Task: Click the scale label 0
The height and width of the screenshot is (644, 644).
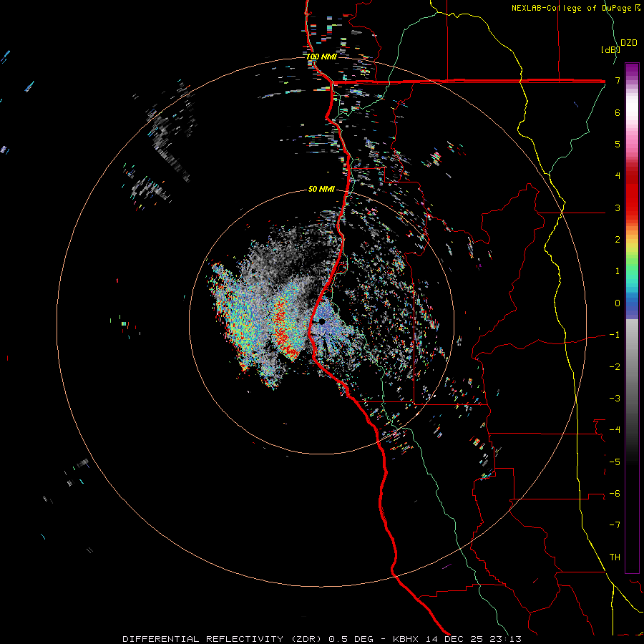Action: (x=618, y=303)
